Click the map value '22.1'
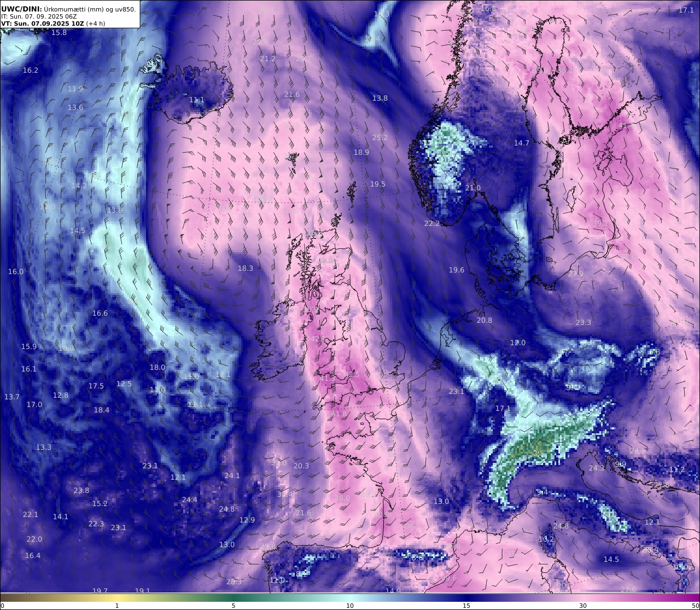The width and height of the screenshot is (700, 610). tap(31, 515)
